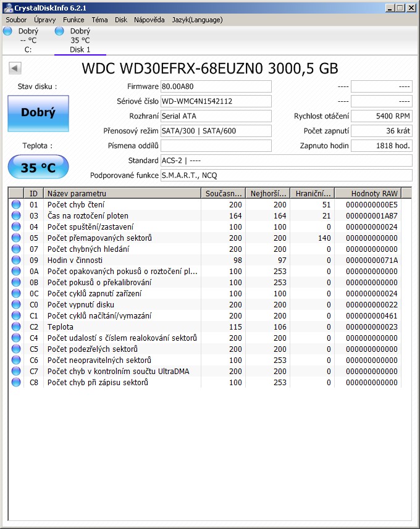Image resolution: width=420 pixels, height=529 pixels.
Task: Click the Standard field ACS-2
Action: point(287,160)
